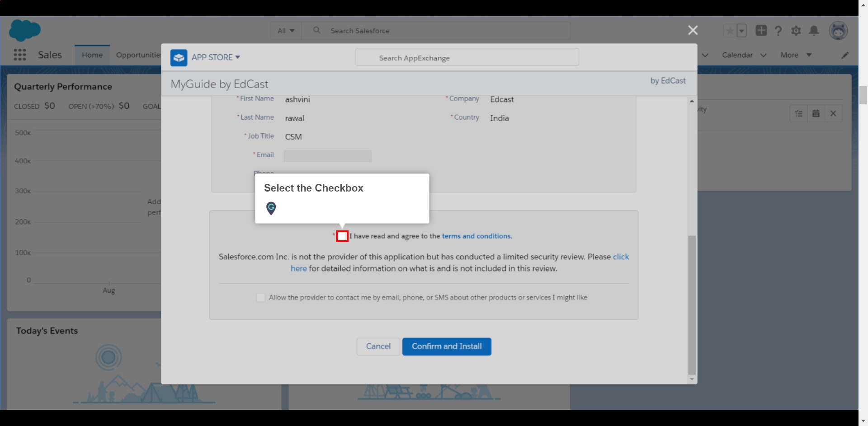Image resolution: width=868 pixels, height=426 pixels.
Task: Open the Calendar tab
Action: 737,55
